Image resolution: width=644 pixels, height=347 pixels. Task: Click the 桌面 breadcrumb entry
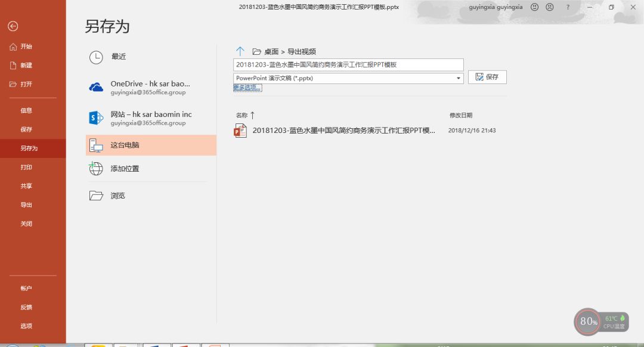tap(270, 51)
